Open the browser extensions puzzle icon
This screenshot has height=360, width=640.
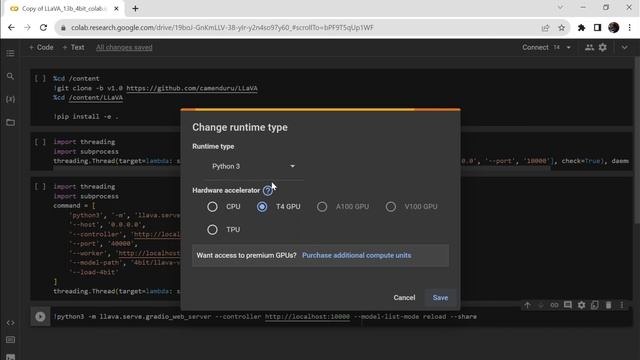pyautogui.click(x=581, y=27)
